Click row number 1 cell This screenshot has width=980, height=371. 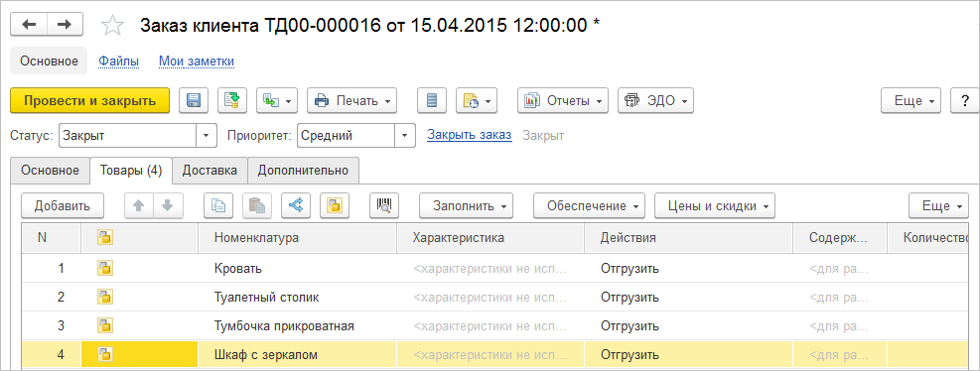pos(52,269)
